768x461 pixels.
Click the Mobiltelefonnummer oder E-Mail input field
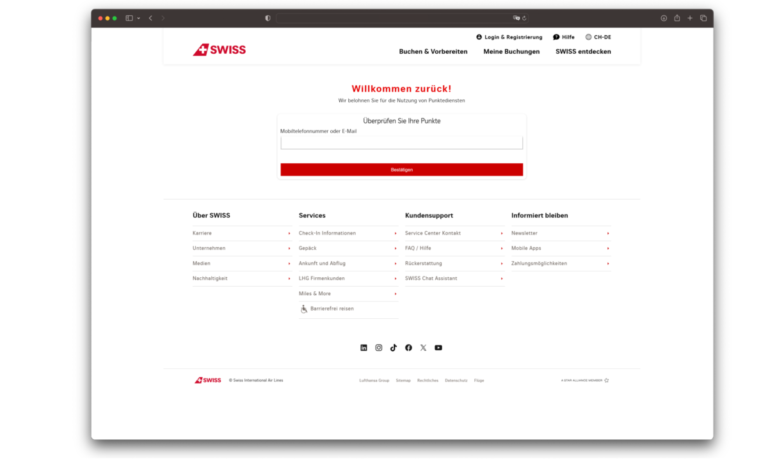402,143
